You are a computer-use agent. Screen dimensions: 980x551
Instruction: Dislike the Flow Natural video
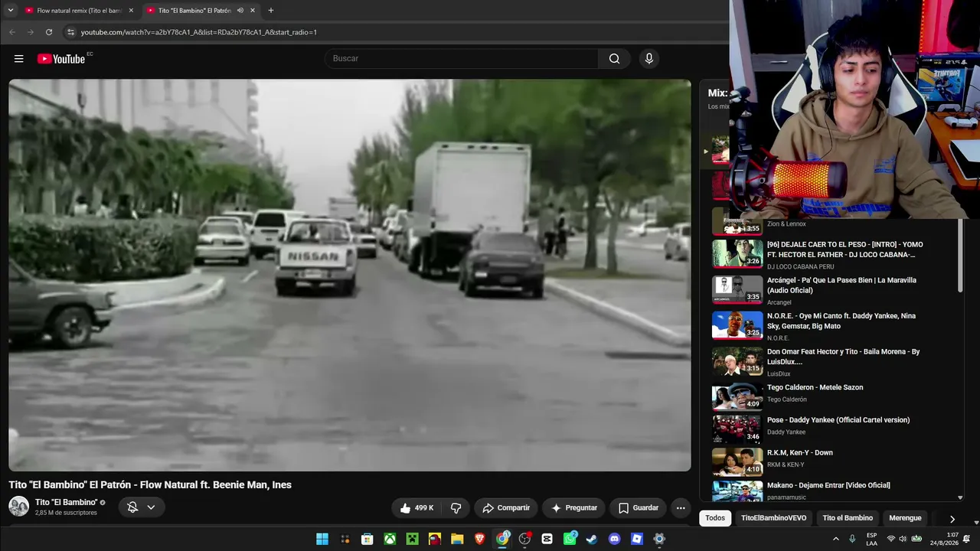456,507
